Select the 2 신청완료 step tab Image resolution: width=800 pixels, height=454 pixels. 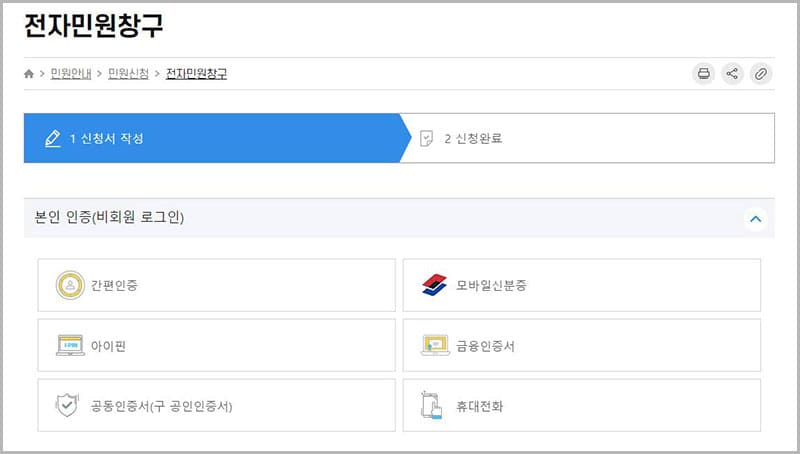pyautogui.click(x=590, y=138)
